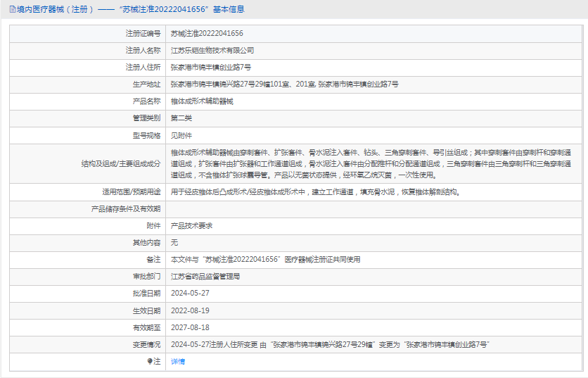
Task: Click the 生产地址 row label
Action: coord(146,84)
